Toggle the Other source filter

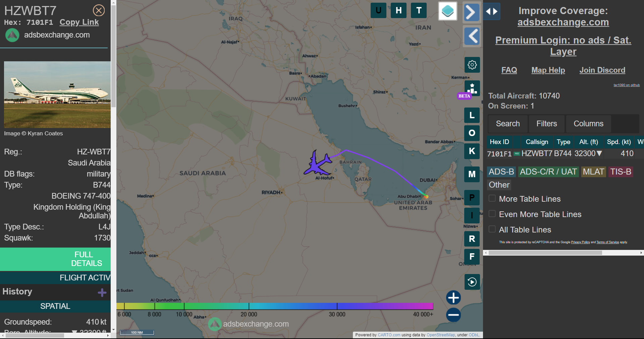[x=499, y=185]
